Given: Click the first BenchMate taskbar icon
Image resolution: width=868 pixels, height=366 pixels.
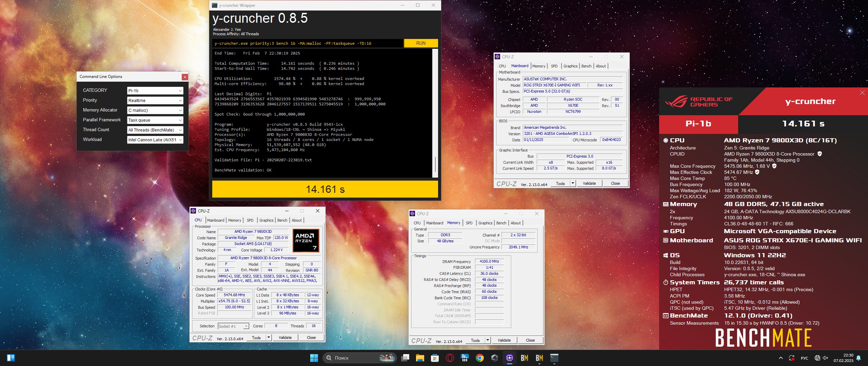Looking at the screenshot, I should click(525, 358).
